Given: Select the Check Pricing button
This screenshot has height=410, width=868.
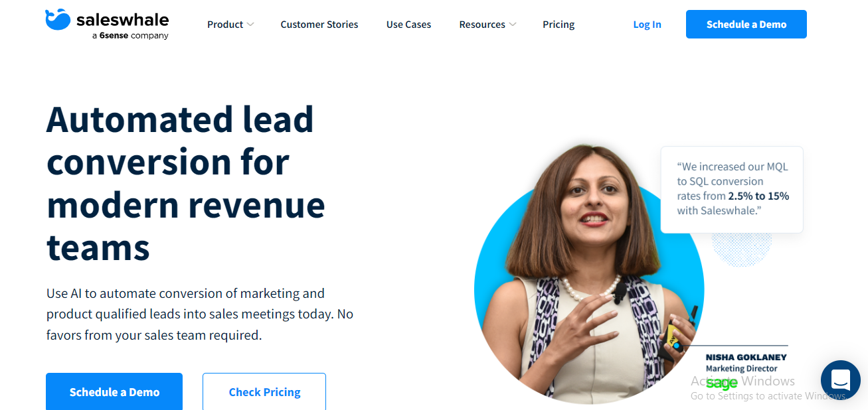Looking at the screenshot, I should (x=264, y=391).
